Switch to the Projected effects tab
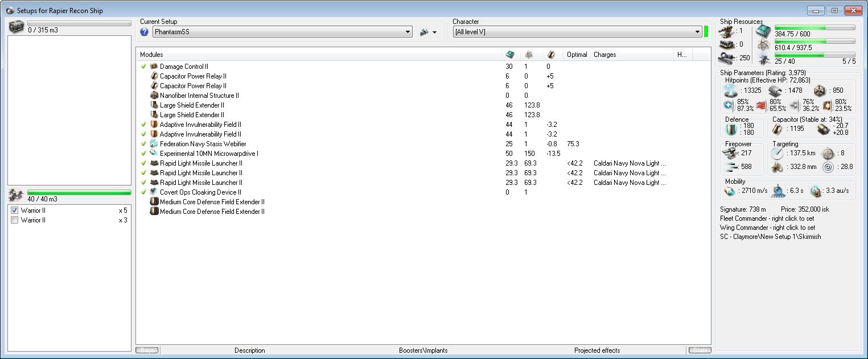The image size is (868, 359). tap(597, 350)
